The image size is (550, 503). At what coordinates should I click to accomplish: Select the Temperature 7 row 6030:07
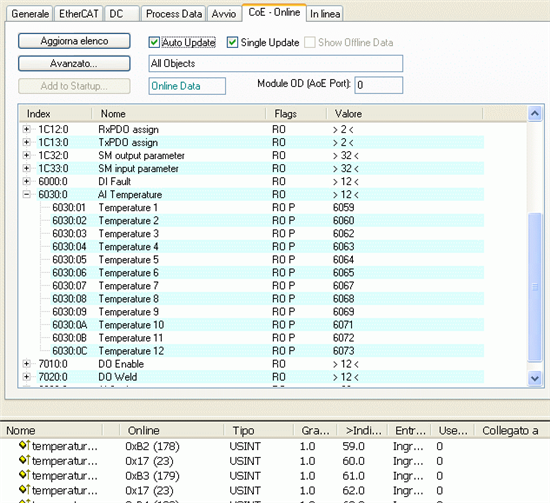click(x=261, y=286)
